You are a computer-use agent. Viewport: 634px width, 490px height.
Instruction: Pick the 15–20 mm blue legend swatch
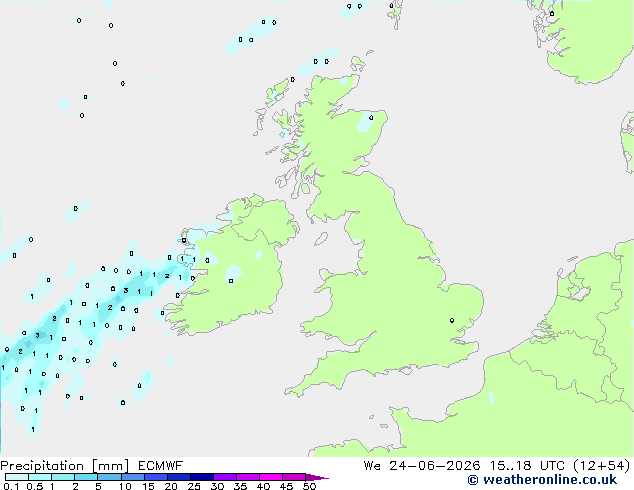click(155, 477)
